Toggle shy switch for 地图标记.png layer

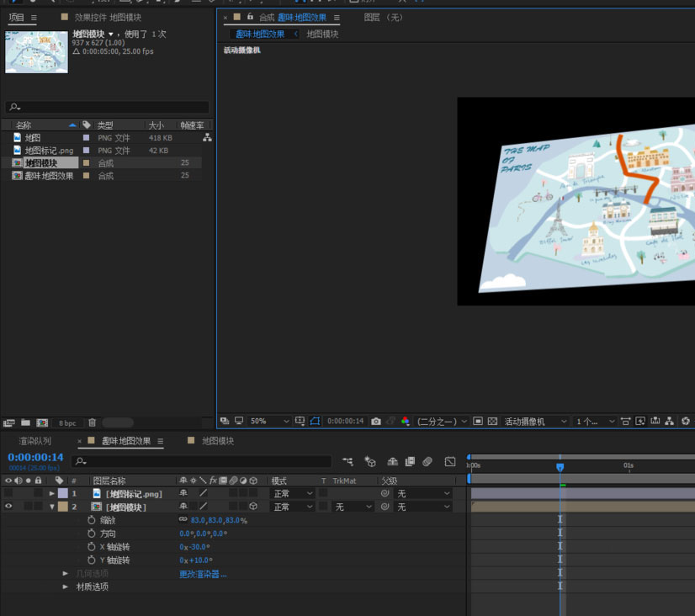pos(183,493)
